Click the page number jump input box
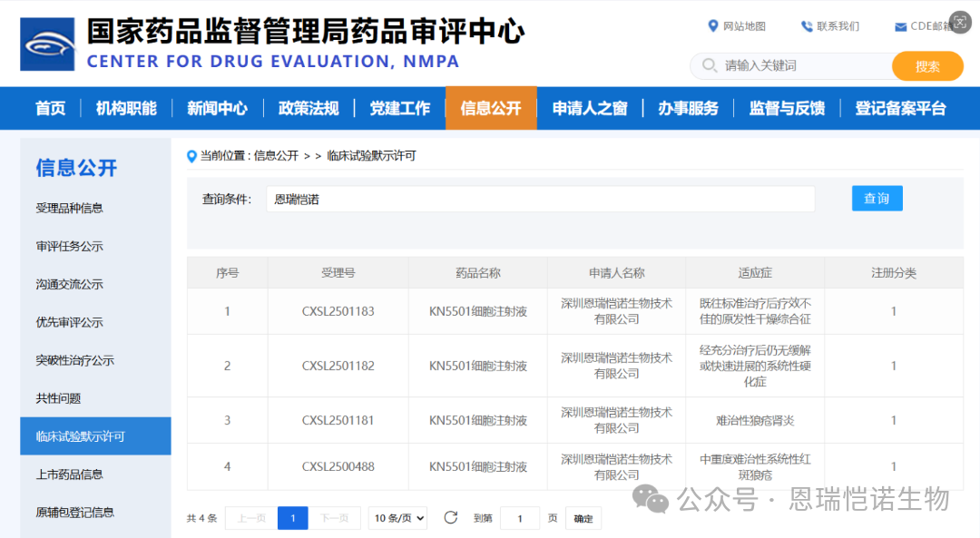 click(520, 519)
